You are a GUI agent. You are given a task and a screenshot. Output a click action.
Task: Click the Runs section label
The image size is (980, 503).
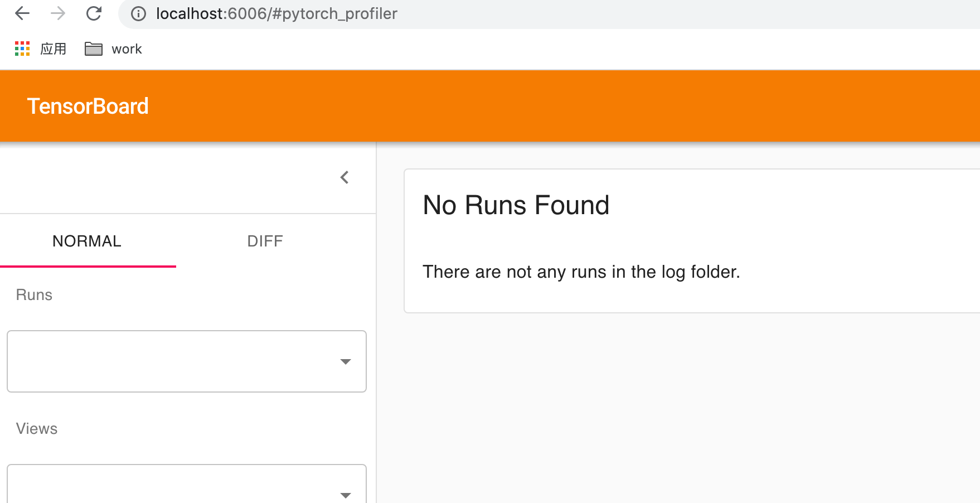pyautogui.click(x=33, y=294)
